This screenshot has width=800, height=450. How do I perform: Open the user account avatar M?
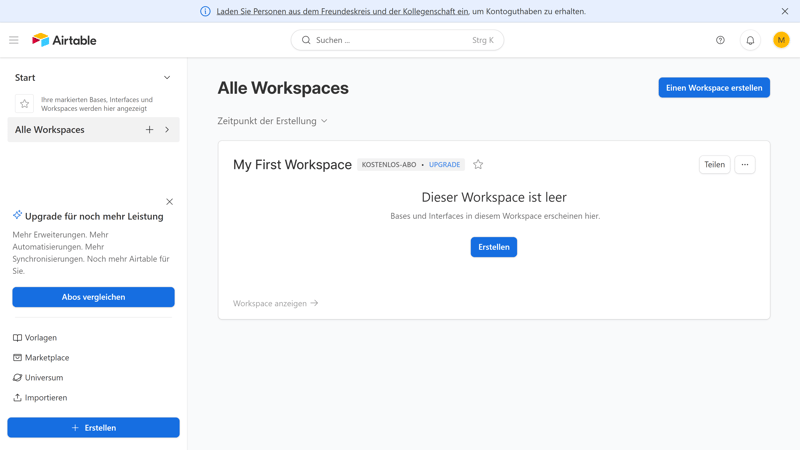point(781,40)
